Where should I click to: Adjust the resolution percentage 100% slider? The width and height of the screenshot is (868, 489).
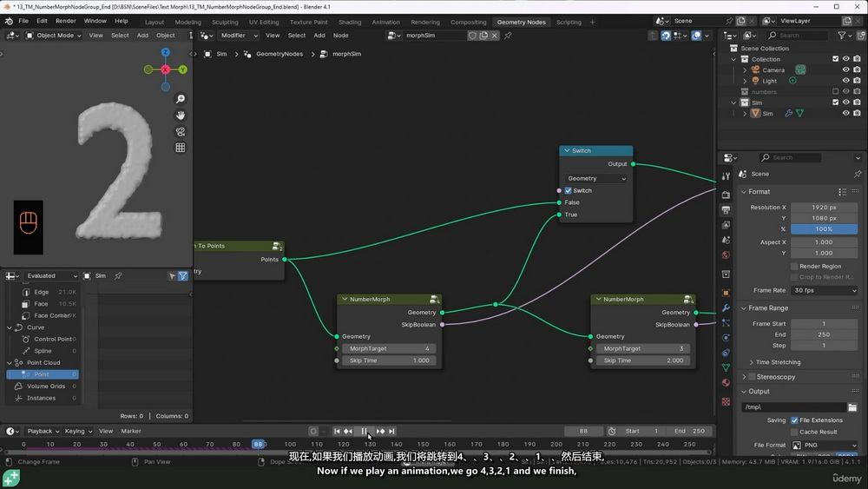[x=824, y=229]
